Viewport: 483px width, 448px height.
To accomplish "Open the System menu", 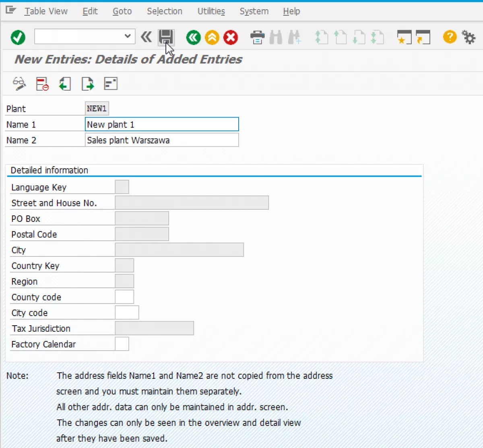I will 254,11.
